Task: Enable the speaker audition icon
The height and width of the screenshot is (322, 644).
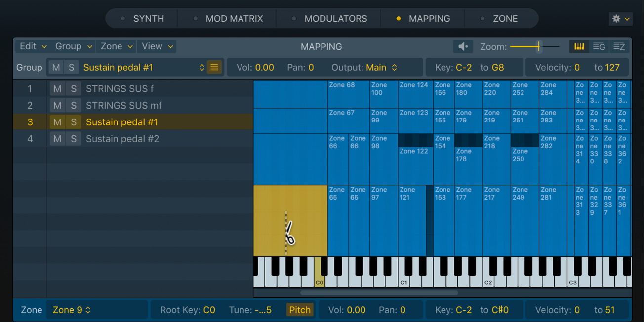Action: click(x=462, y=46)
